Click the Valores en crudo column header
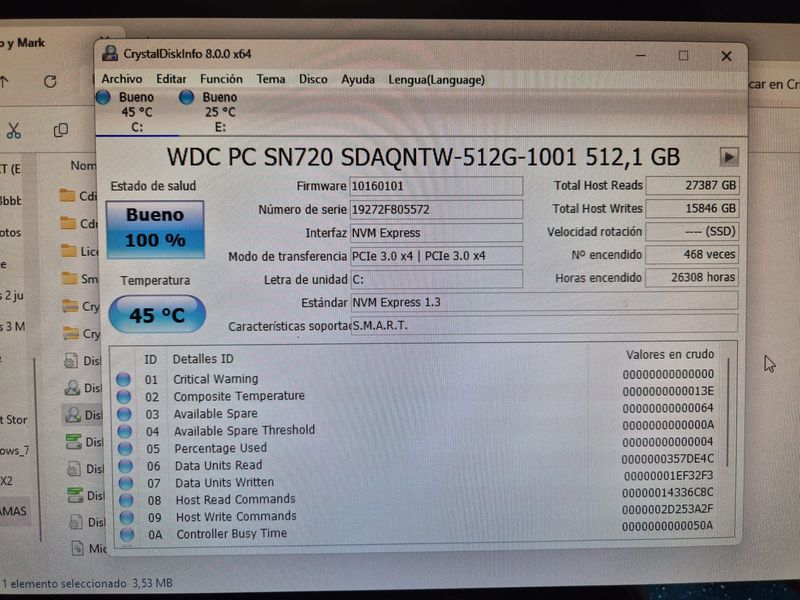The height and width of the screenshot is (600, 800). coord(670,354)
